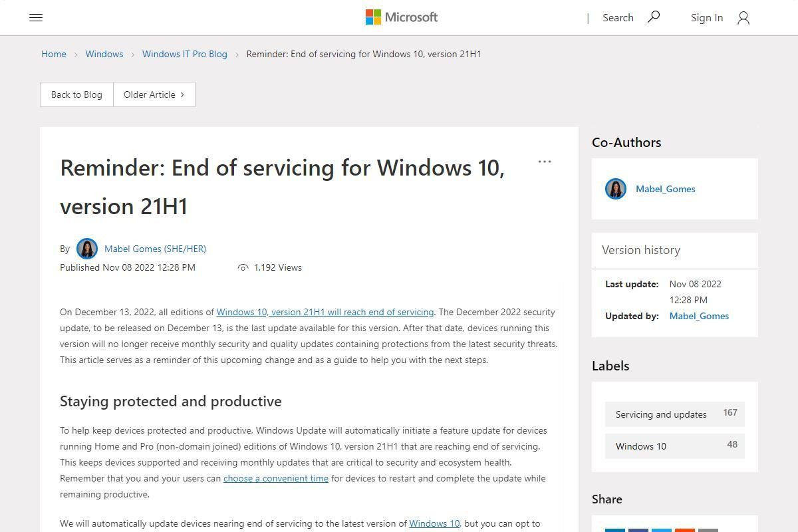
Task: Click the 1,192 Views text
Action: (x=278, y=267)
